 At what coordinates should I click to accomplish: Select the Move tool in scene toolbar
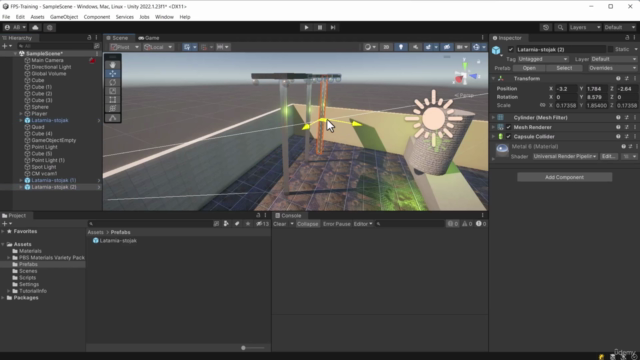click(x=113, y=73)
